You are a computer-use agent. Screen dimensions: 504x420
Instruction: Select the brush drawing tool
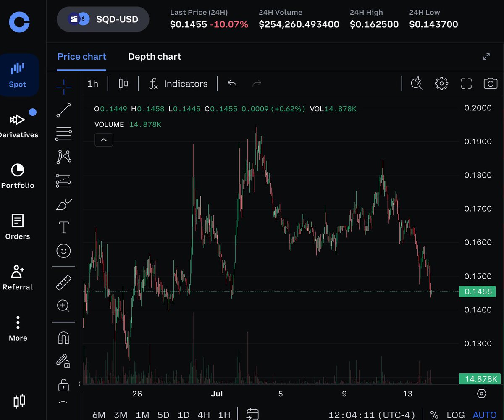coord(63,204)
